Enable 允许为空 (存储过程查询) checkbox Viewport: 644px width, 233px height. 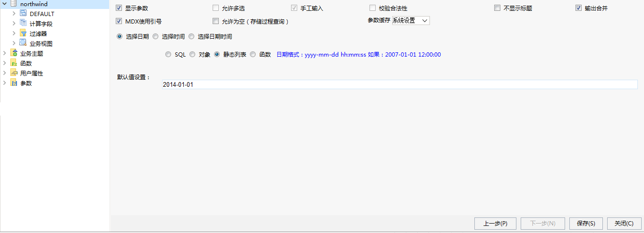point(215,21)
